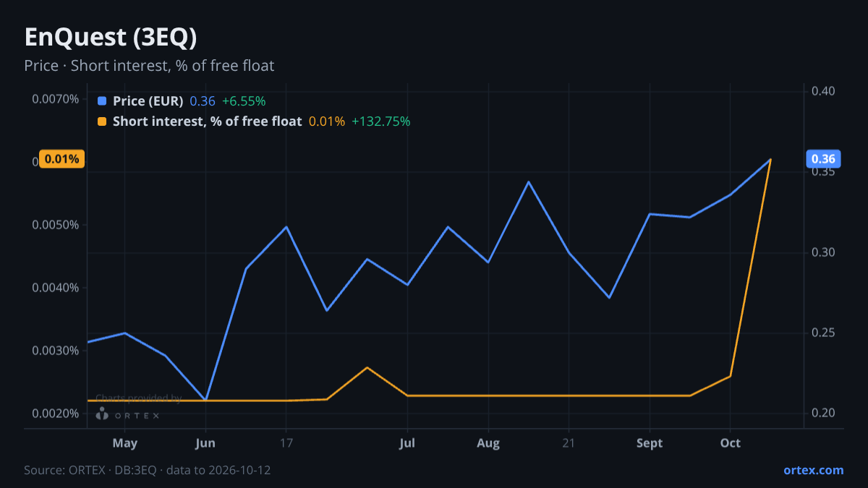Viewport: 868px width, 488px height.
Task: Click the 0.0050% left axis label
Action: coord(56,225)
